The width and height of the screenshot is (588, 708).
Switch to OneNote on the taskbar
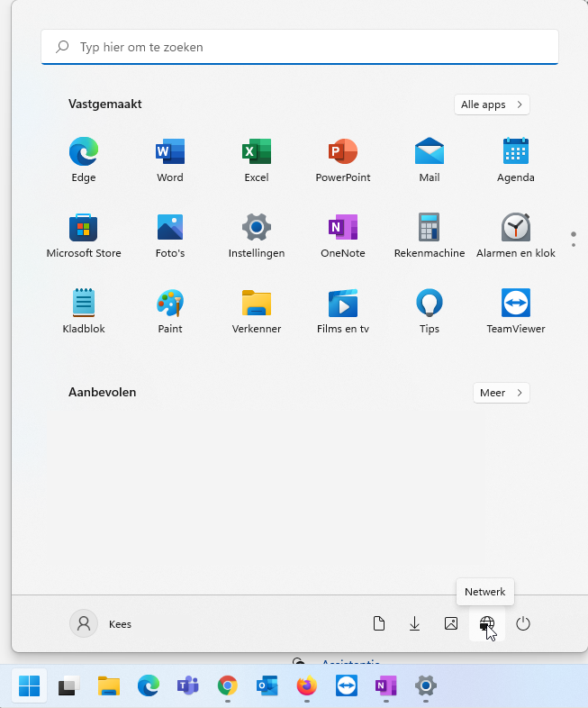coord(385,685)
